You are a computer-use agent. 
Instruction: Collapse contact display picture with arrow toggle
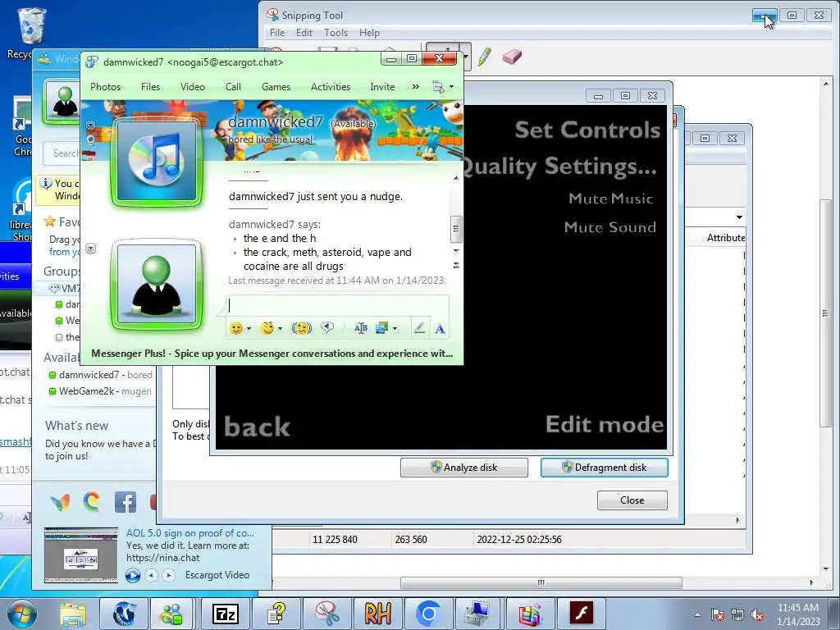click(90, 126)
